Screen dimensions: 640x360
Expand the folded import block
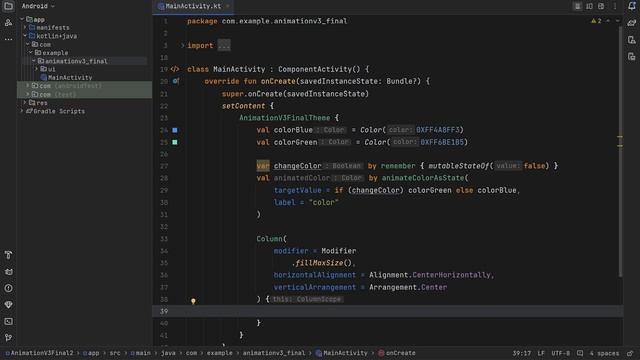(x=182, y=45)
